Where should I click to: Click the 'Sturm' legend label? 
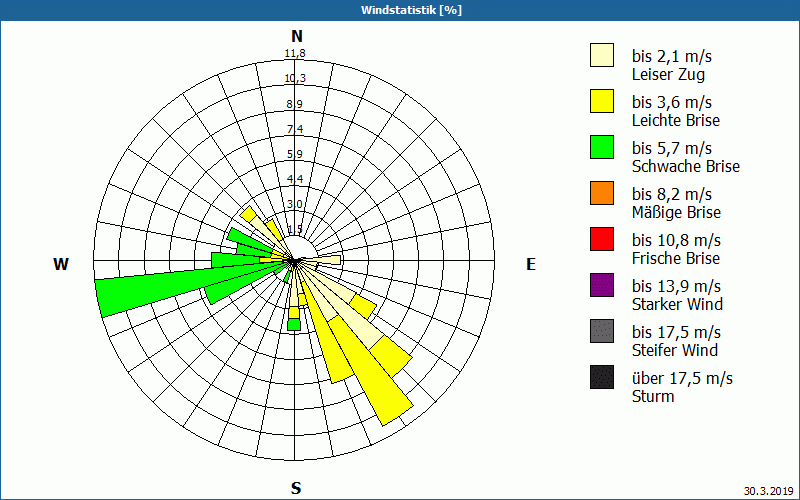coord(653,396)
